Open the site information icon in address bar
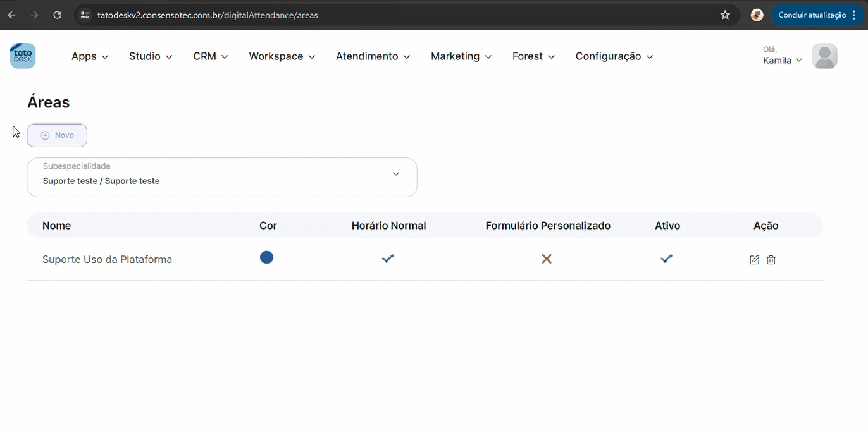 pyautogui.click(x=85, y=15)
